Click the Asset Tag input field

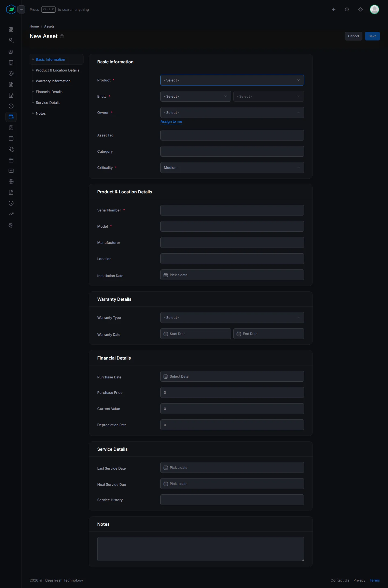point(232,135)
